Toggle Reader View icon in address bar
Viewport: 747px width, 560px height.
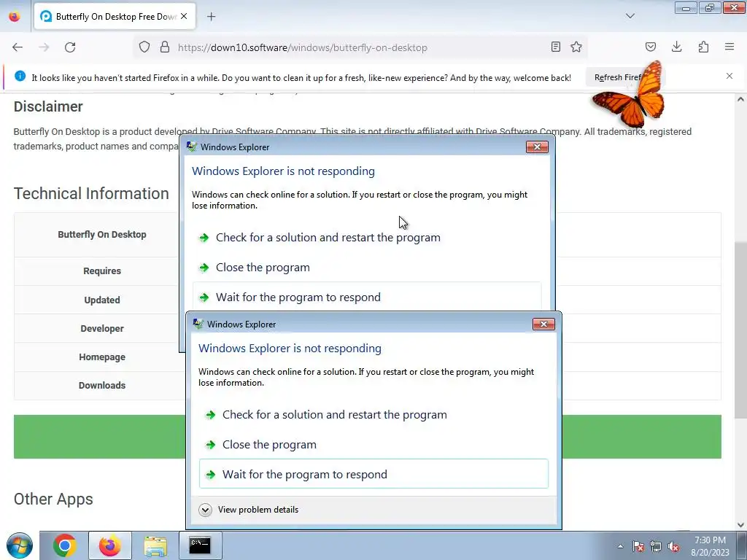(555, 47)
